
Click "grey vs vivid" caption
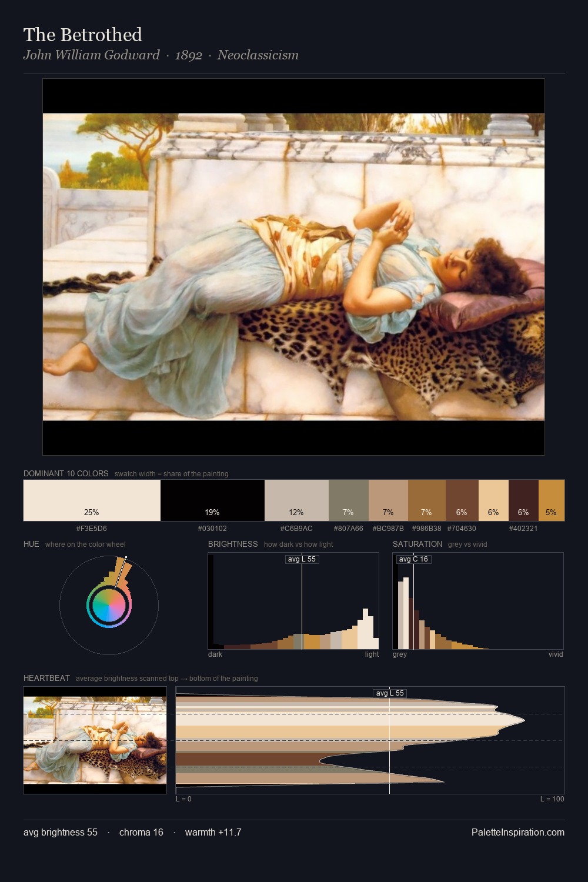pyautogui.click(x=467, y=544)
